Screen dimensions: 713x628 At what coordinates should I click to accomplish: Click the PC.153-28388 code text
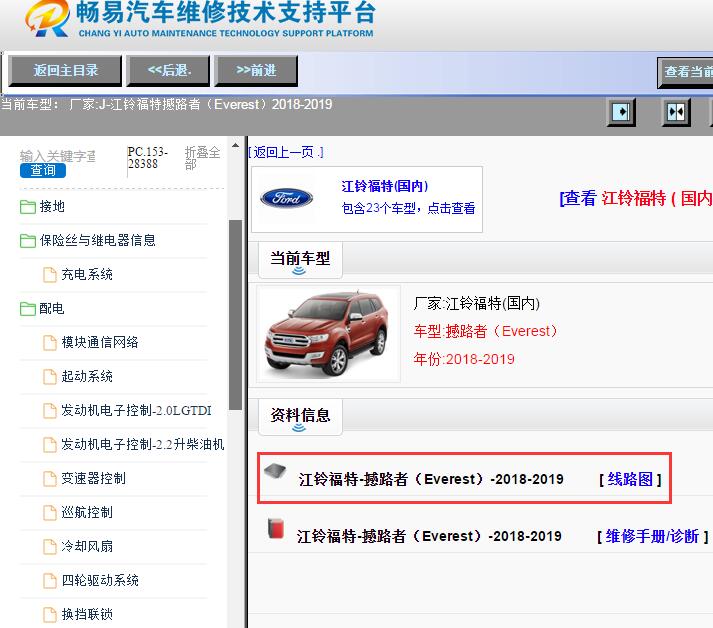coord(148,157)
